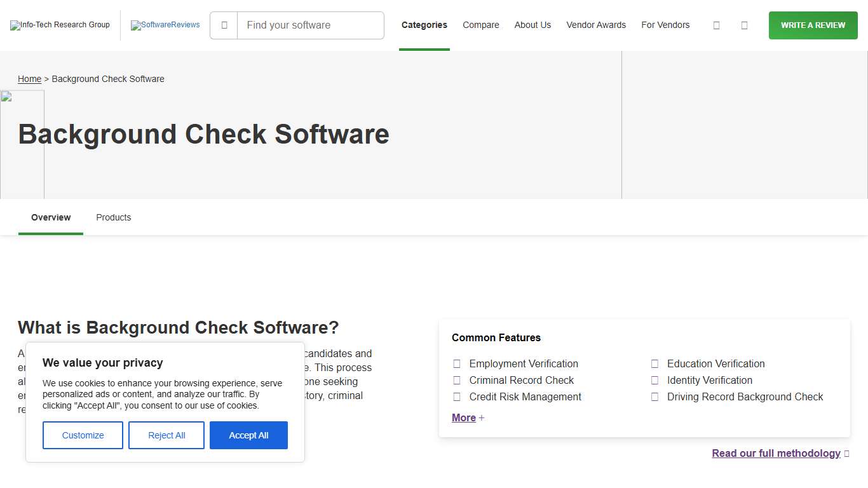The width and height of the screenshot is (868, 488).
Task: Click the SoftwareReviews logo
Action: 165,25
